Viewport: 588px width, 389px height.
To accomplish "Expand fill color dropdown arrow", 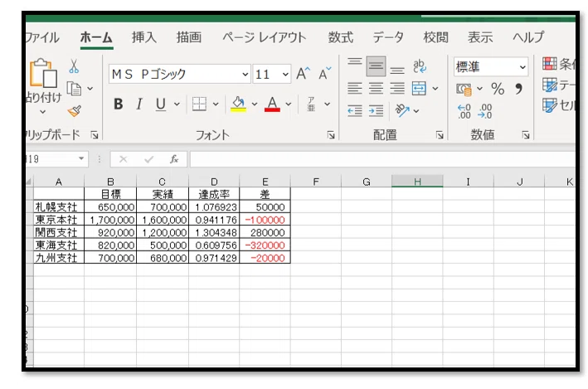I will tap(255, 104).
